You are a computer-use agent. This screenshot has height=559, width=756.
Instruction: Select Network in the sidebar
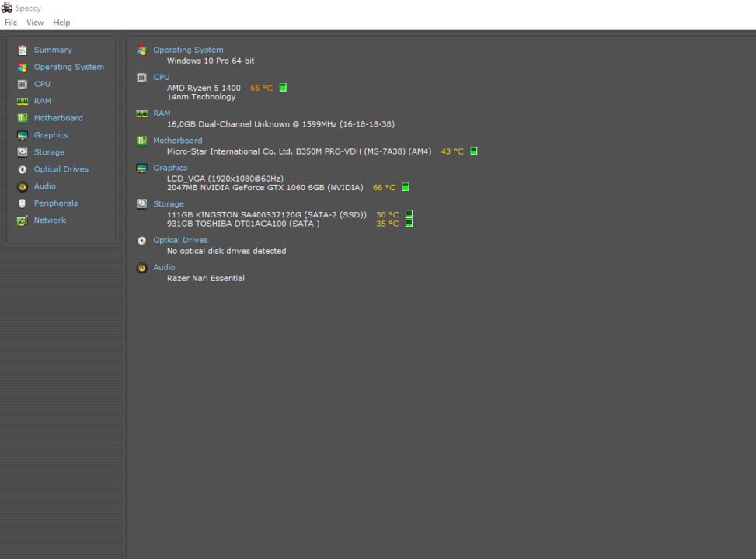coord(50,220)
